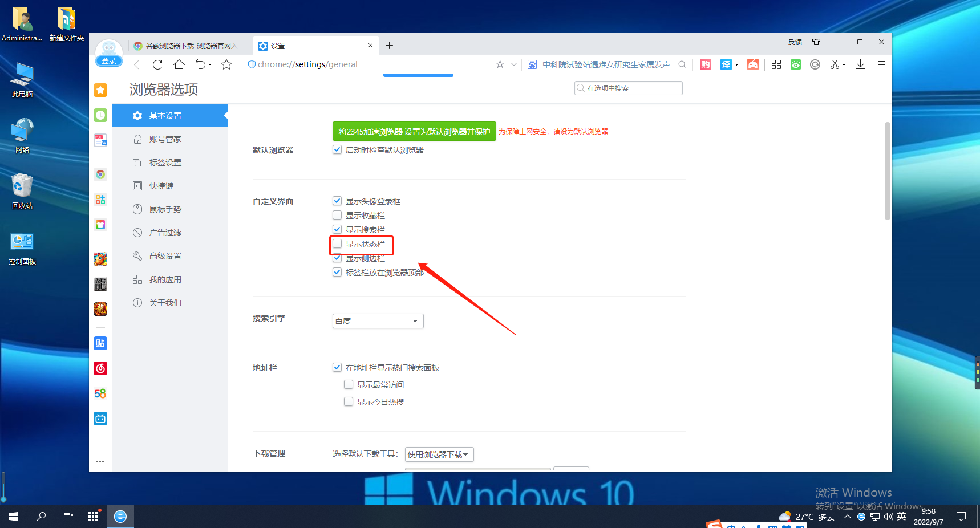Click taskbar Task View icon
The width and height of the screenshot is (980, 528).
[68, 517]
